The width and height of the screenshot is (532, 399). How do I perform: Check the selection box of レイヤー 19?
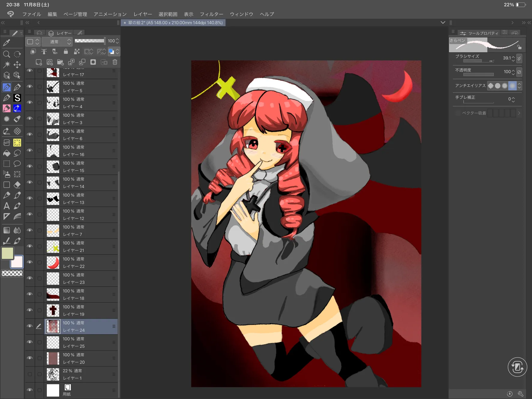coord(39,310)
